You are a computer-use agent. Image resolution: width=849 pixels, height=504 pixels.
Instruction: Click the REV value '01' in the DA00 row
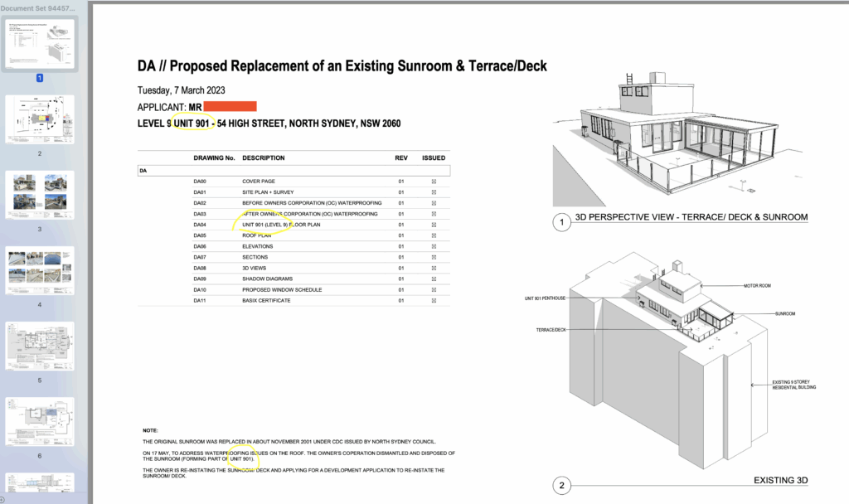click(401, 182)
